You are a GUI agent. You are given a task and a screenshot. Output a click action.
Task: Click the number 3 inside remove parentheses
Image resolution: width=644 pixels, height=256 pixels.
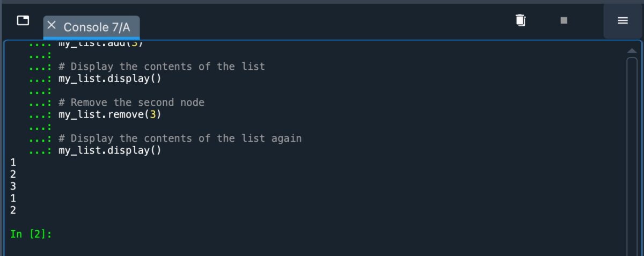[x=152, y=114]
